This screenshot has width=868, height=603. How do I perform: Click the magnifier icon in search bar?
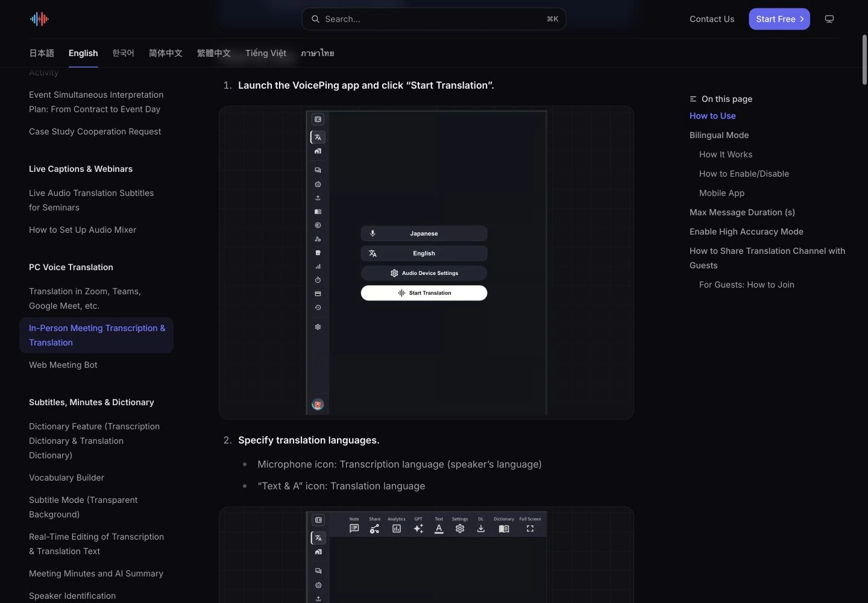pyautogui.click(x=315, y=19)
